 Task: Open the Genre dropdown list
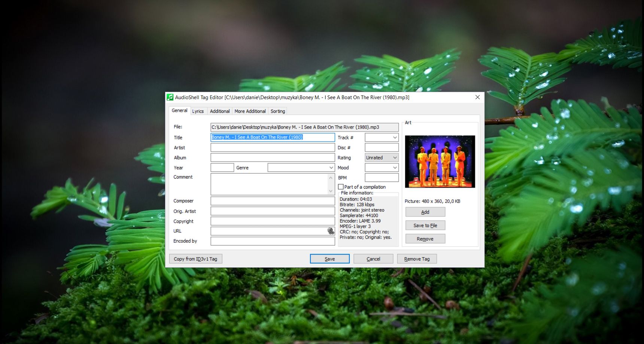[331, 168]
